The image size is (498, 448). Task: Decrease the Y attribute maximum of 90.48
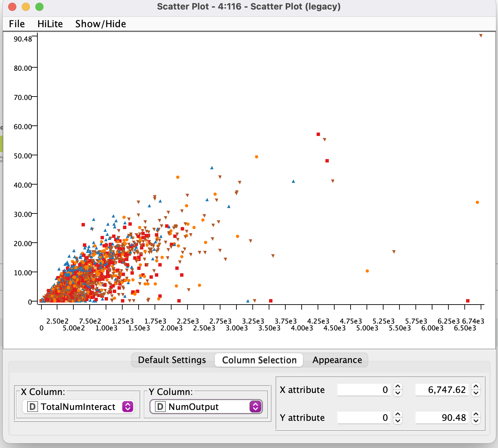[x=476, y=421]
